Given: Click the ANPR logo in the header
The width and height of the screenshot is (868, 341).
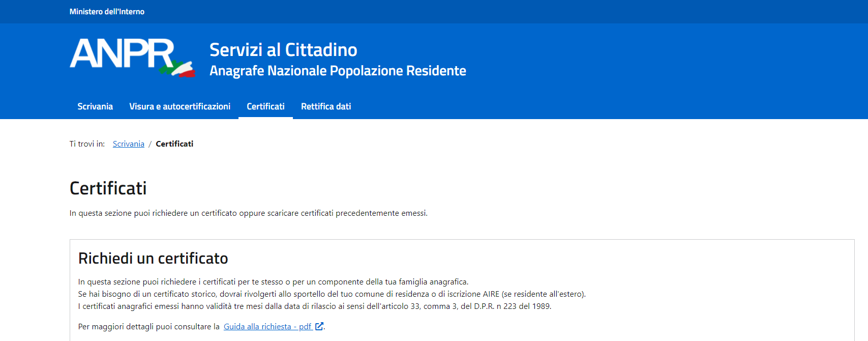Looking at the screenshot, I should 122,54.
